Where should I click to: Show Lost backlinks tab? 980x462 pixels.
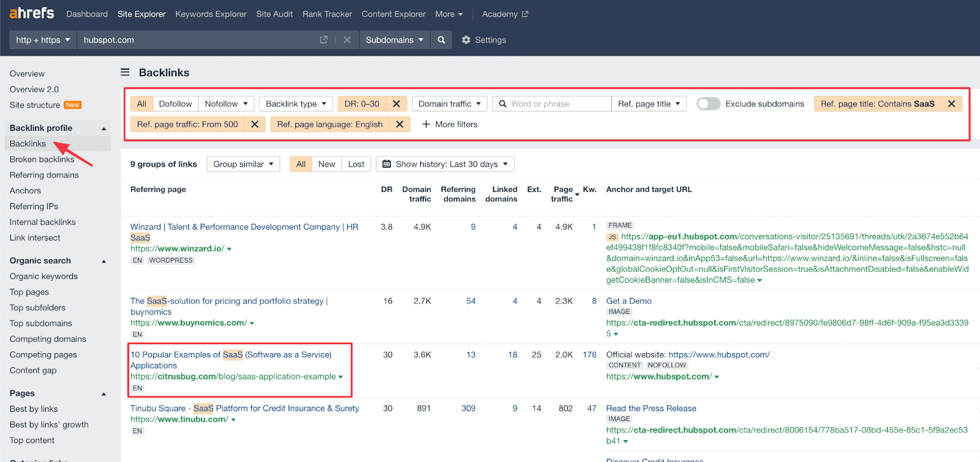(x=356, y=164)
